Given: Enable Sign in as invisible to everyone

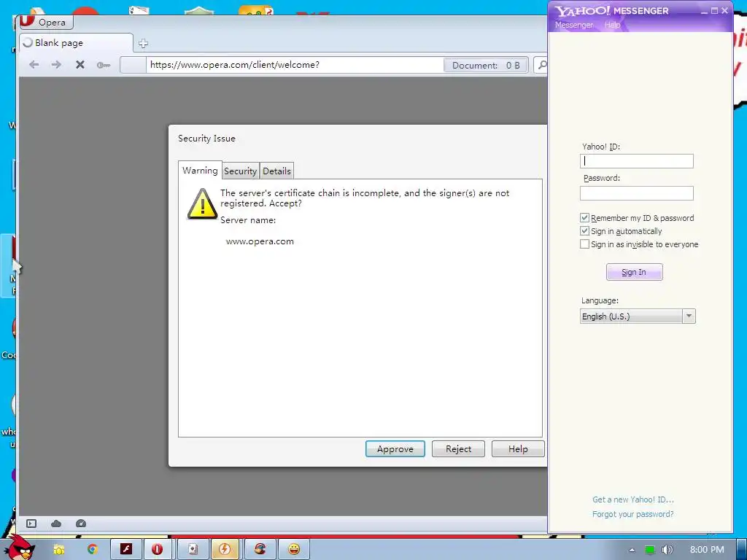Looking at the screenshot, I should click(584, 244).
